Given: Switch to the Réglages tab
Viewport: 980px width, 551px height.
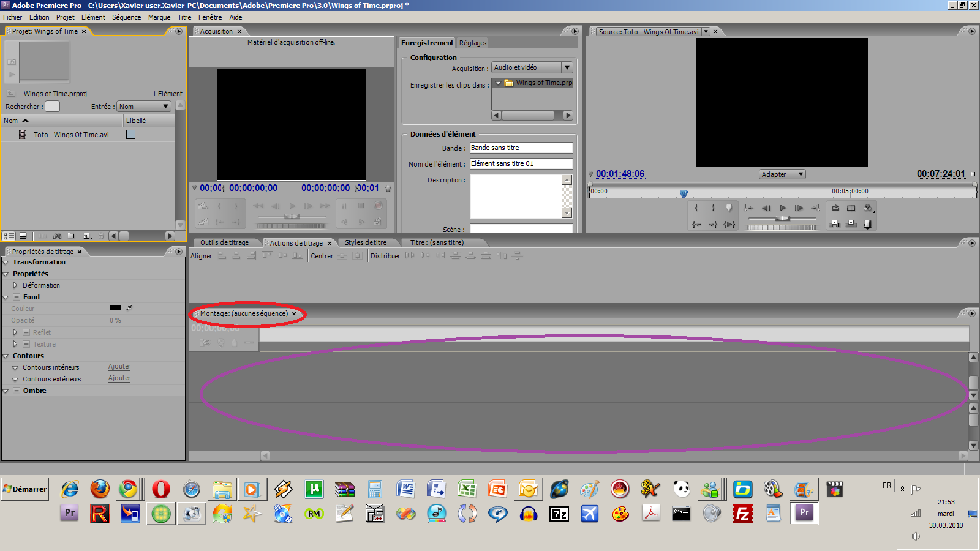Looking at the screenshot, I should [473, 43].
